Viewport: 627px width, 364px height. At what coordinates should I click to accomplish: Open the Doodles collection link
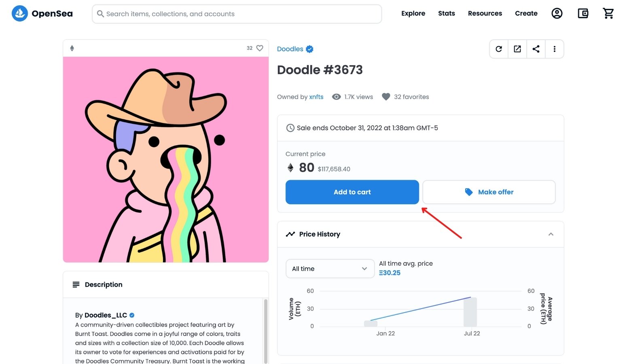pos(290,49)
